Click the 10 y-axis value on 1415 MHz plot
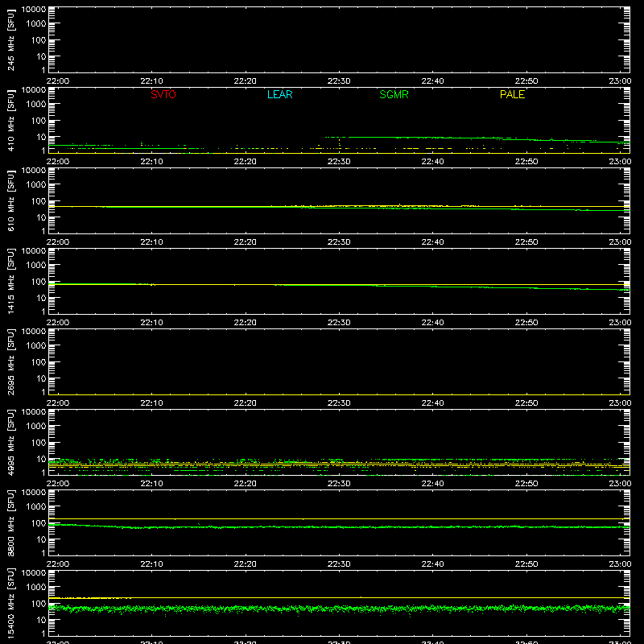 (41, 298)
